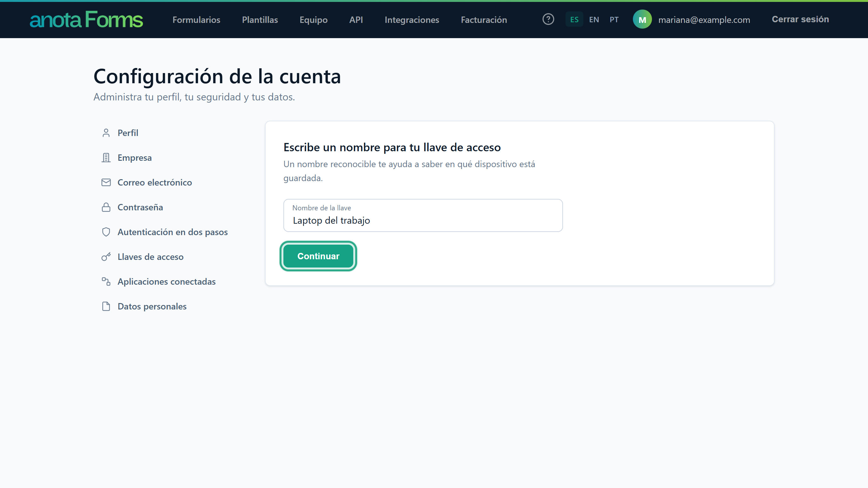Click the key icon beside Llaves de acceso
Screen dimensions: 868x488
106,257
